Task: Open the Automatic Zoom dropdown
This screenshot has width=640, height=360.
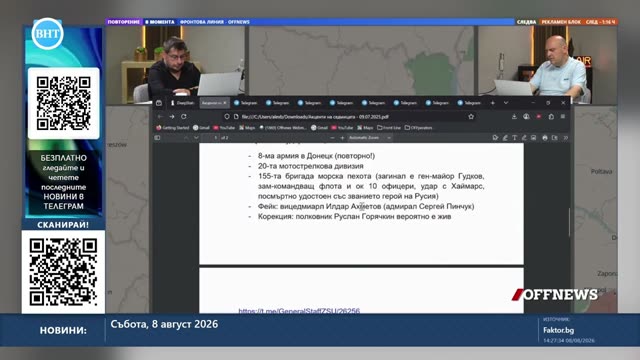Action: (x=370, y=138)
